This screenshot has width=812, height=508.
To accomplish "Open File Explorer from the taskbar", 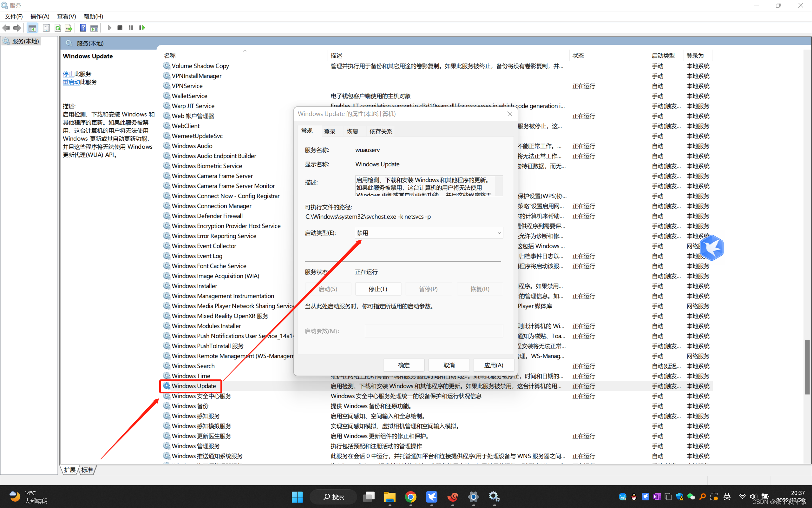I will point(390,497).
